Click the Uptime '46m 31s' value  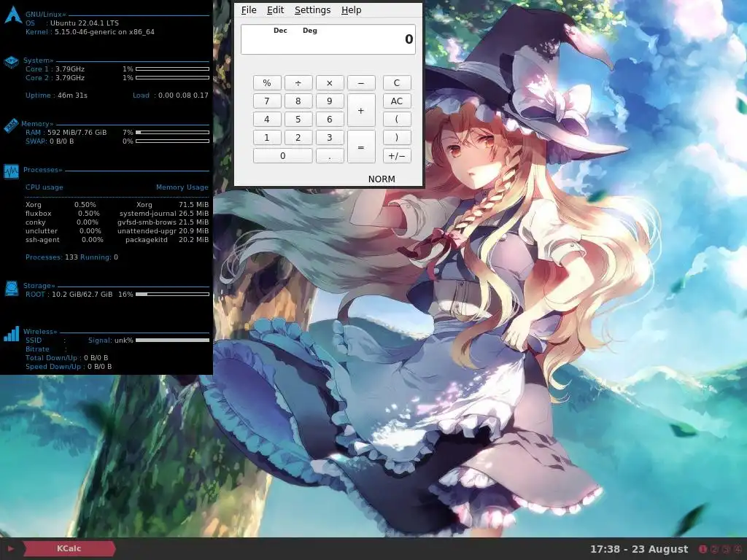[72, 96]
